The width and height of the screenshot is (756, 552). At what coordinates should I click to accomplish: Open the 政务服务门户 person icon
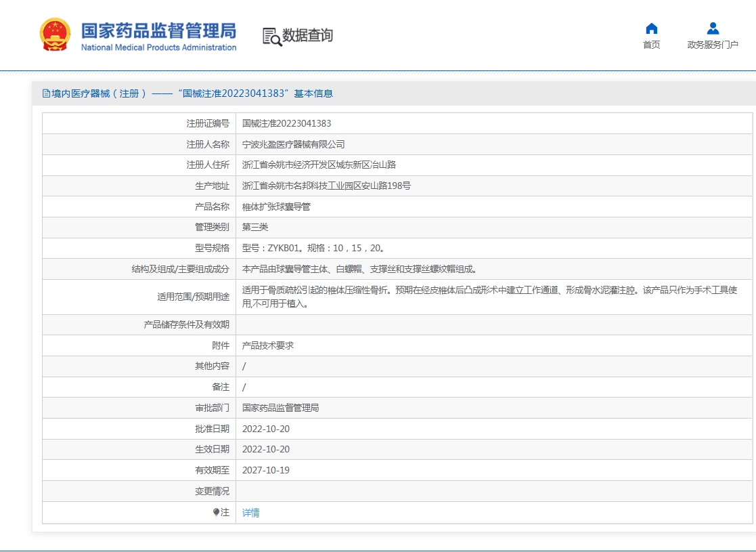713,28
